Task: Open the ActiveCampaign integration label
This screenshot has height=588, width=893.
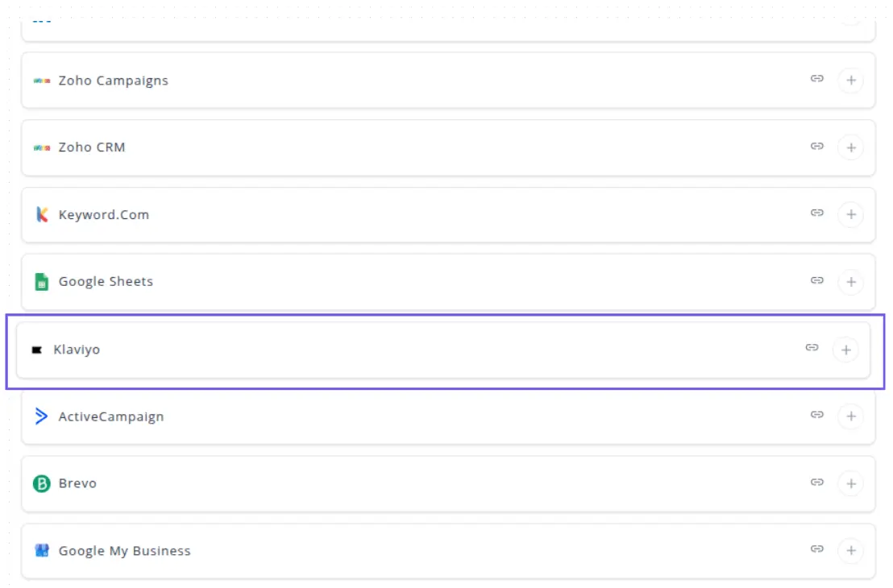Action: point(111,416)
